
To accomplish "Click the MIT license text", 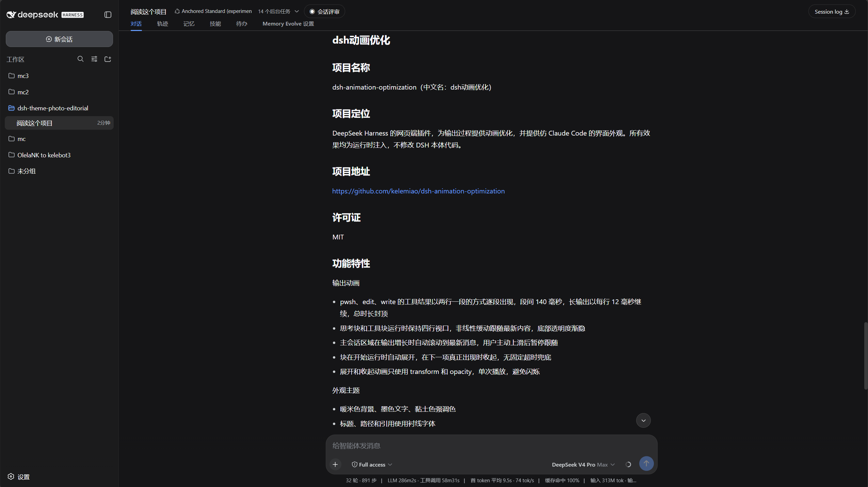I will [338, 237].
